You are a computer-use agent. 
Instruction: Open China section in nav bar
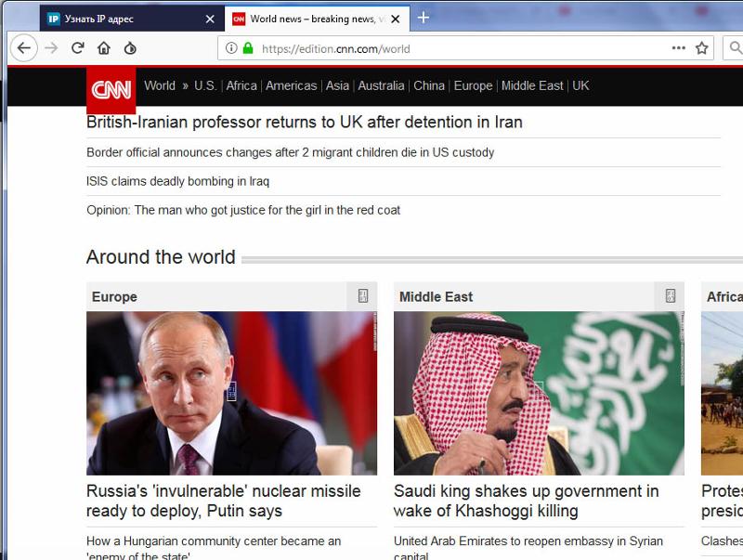click(429, 85)
